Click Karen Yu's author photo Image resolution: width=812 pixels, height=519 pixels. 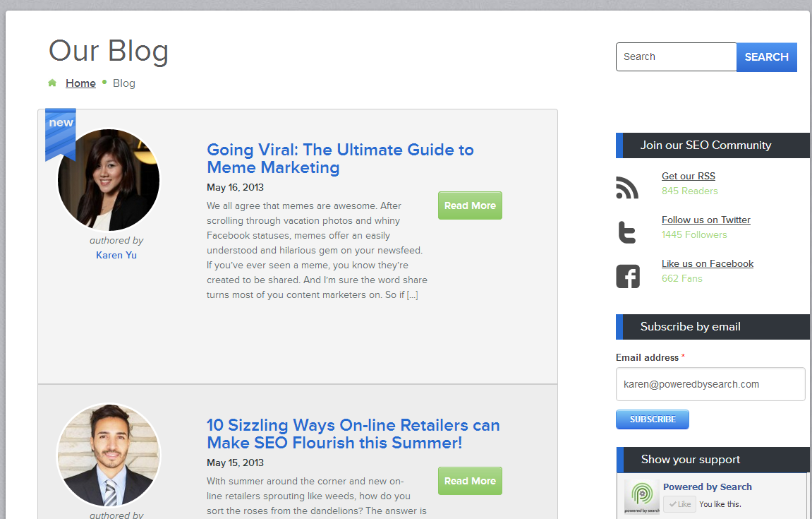coord(109,180)
